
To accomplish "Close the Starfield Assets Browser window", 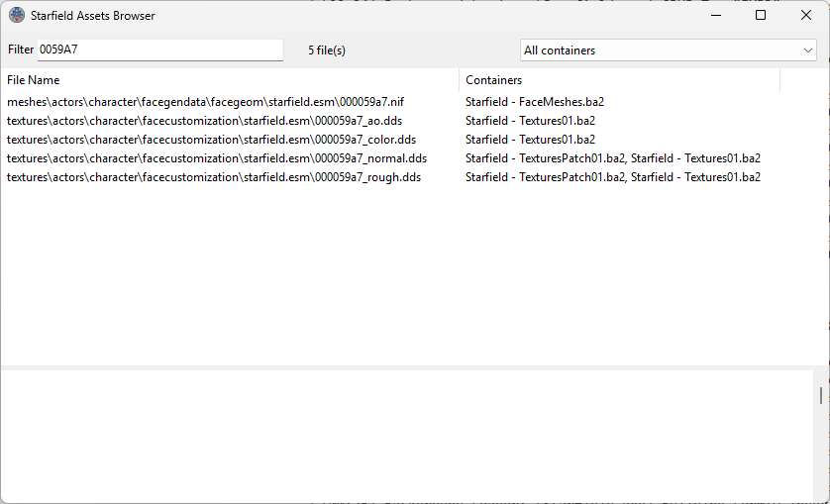I will pos(806,16).
